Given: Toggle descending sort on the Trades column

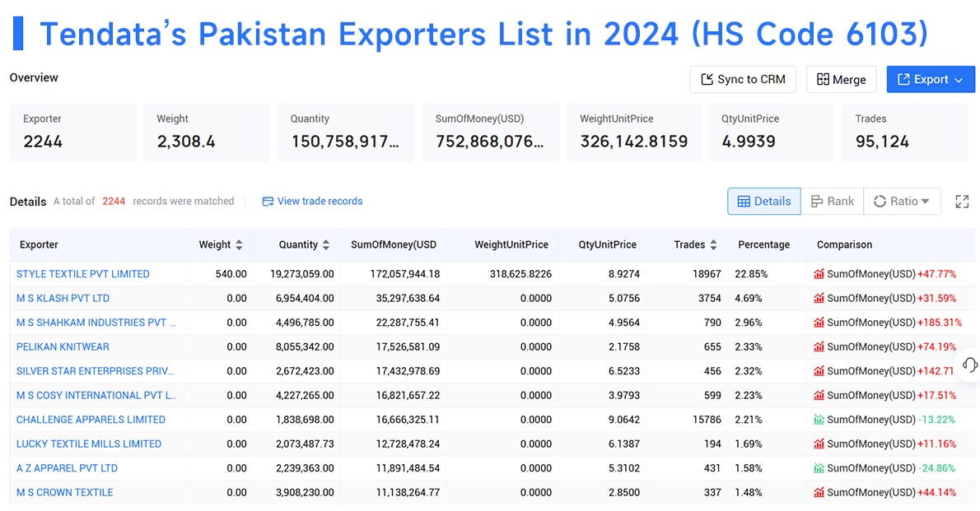Looking at the screenshot, I should 712,246.
